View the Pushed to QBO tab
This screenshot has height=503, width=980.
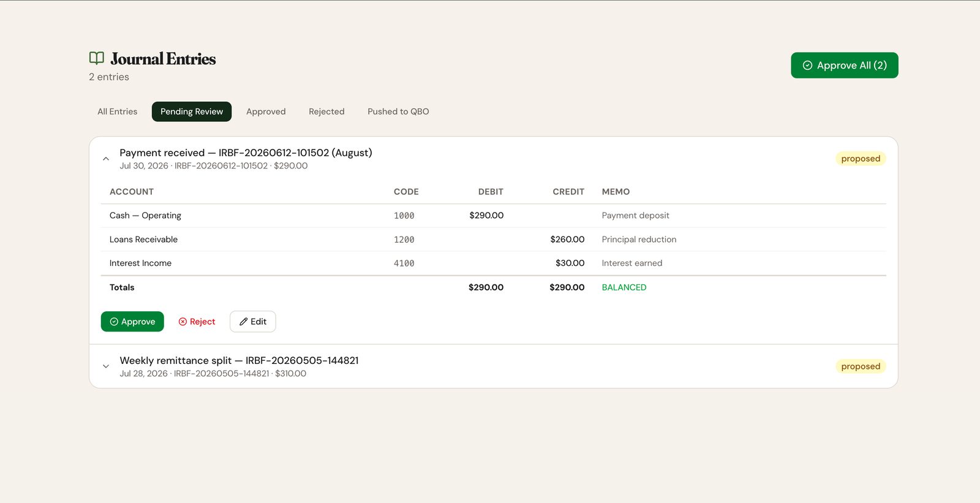point(398,112)
